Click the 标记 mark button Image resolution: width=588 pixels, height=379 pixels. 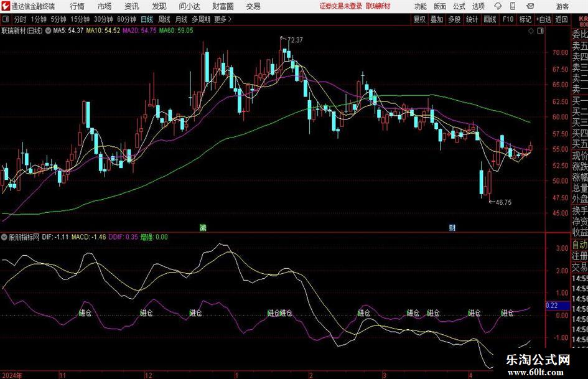[525, 19]
